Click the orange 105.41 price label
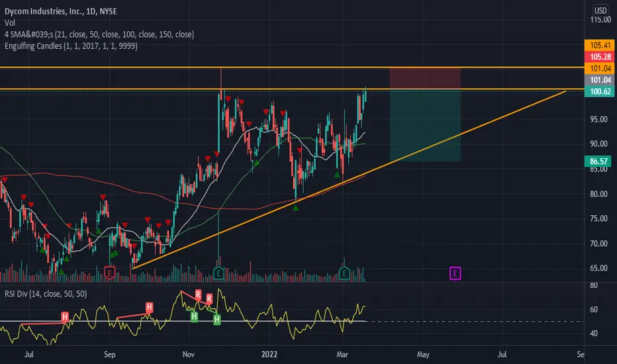Image resolution: width=617 pixels, height=364 pixels. pyautogui.click(x=599, y=45)
